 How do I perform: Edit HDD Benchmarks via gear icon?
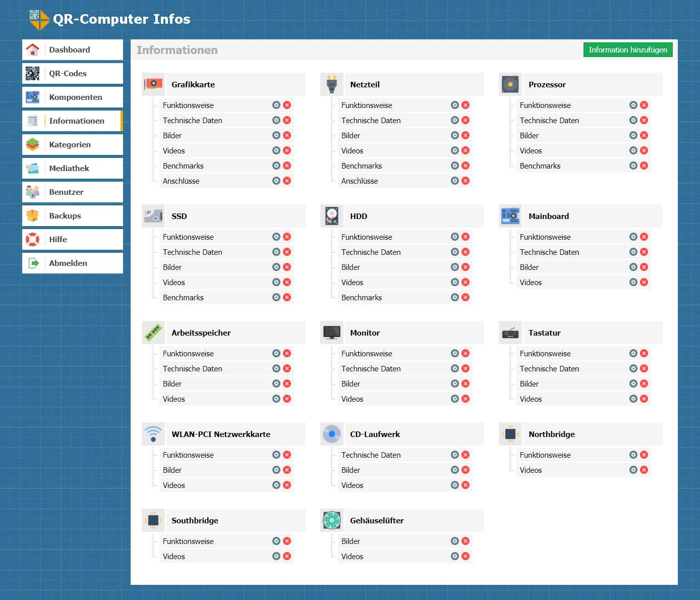tap(455, 297)
